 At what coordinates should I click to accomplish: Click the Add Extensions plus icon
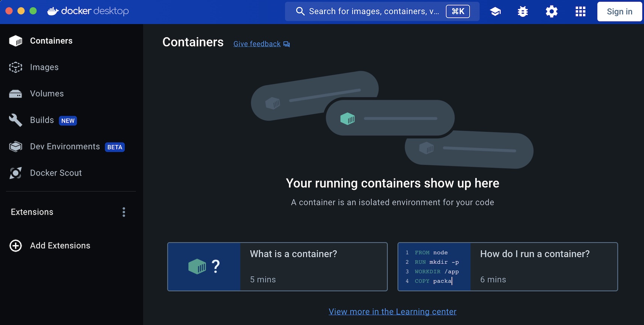16,245
